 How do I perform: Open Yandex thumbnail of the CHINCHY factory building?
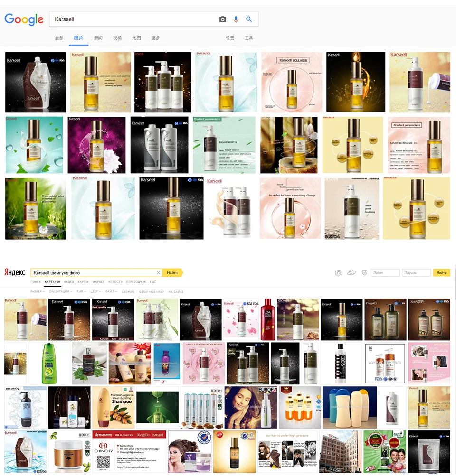click(x=340, y=451)
